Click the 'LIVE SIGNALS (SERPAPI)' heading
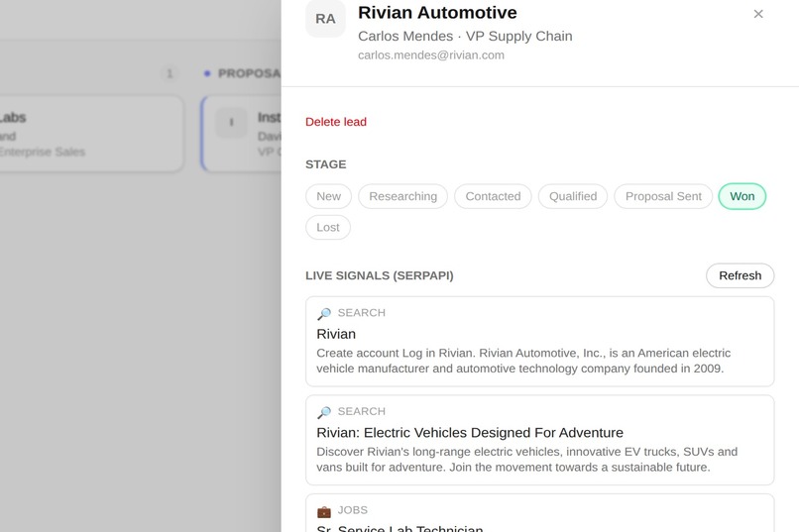Viewport: 799px width, 532px height. (379, 275)
